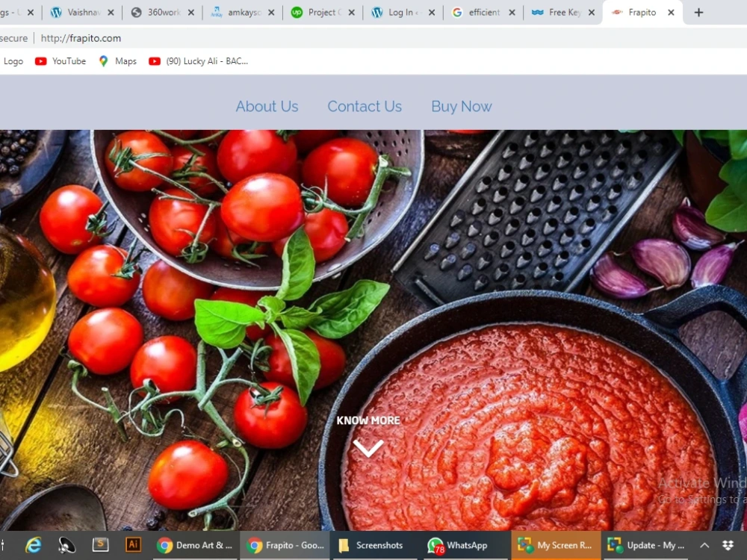Open the Update - My taskbar window

coord(647,545)
